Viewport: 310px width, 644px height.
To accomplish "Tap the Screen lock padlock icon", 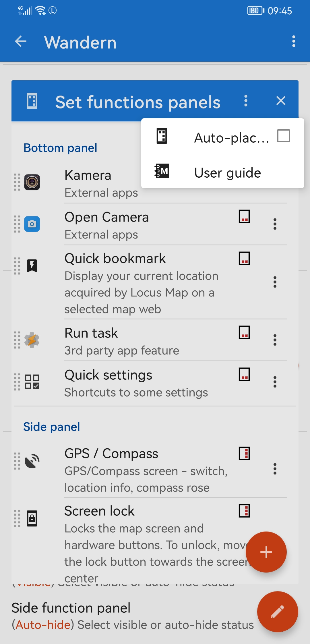I will pyautogui.click(x=32, y=518).
